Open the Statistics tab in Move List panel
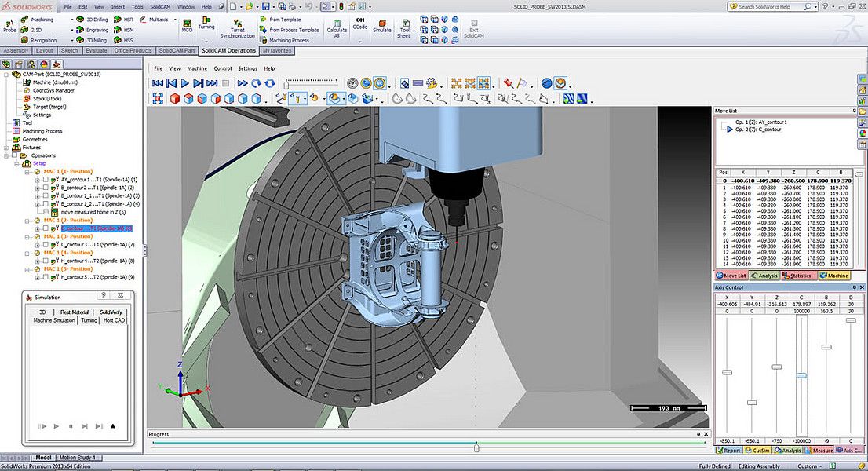Screen dimensions: 868x471 [x=797, y=276]
